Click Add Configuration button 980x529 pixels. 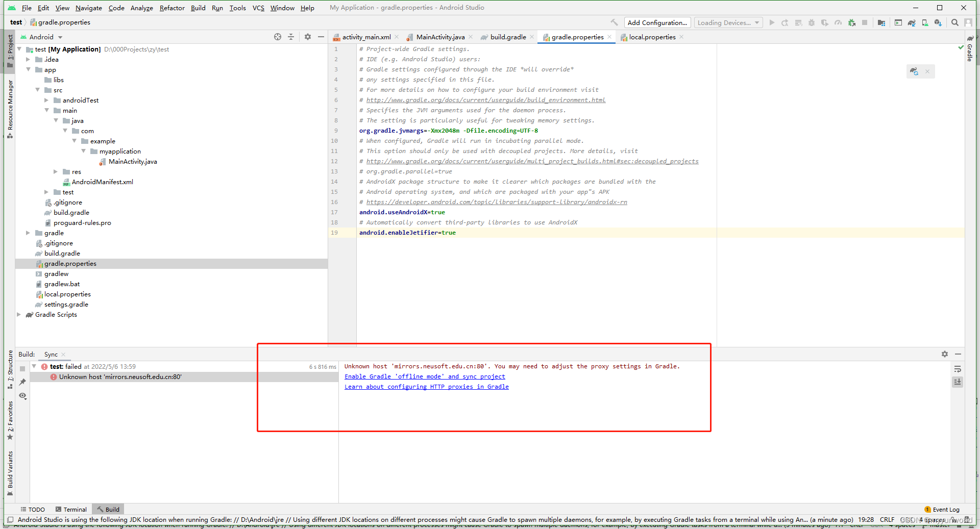[x=657, y=22]
